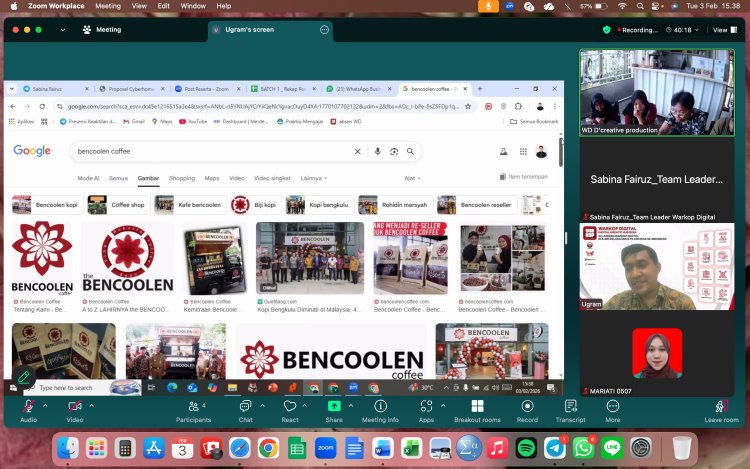This screenshot has width=750, height=469.
Task: Open WhatsApp from the Dock
Action: pyautogui.click(x=584, y=448)
